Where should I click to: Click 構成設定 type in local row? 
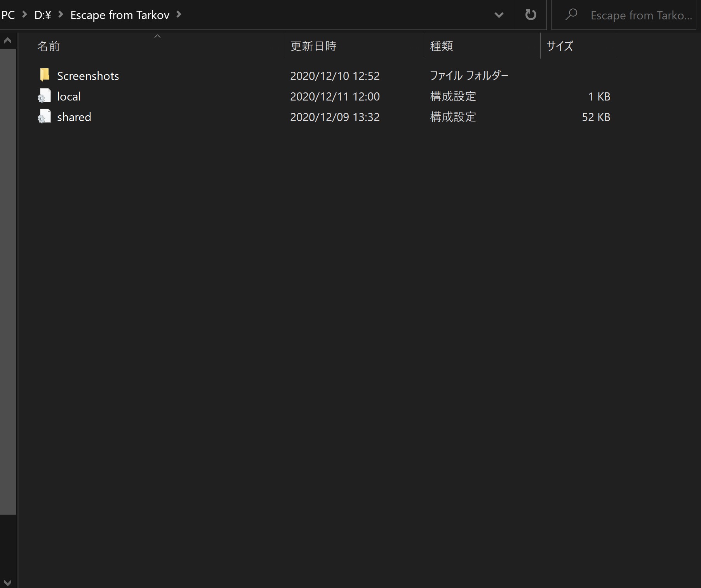[x=453, y=96]
